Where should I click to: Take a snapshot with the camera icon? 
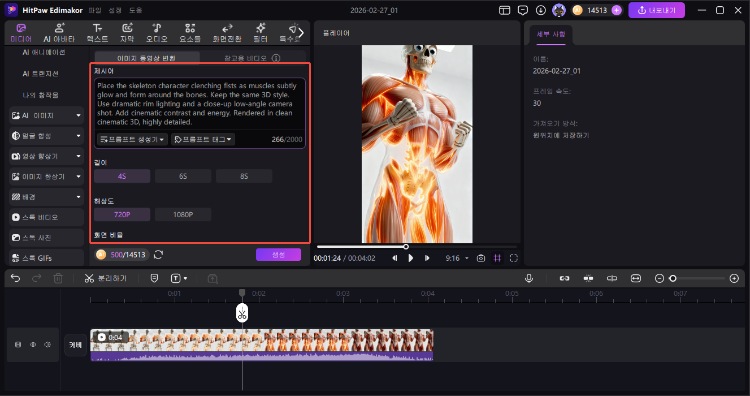(481, 258)
